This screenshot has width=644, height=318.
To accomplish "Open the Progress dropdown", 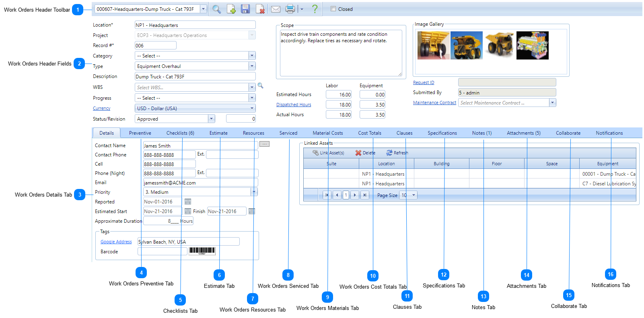I will coord(252,98).
